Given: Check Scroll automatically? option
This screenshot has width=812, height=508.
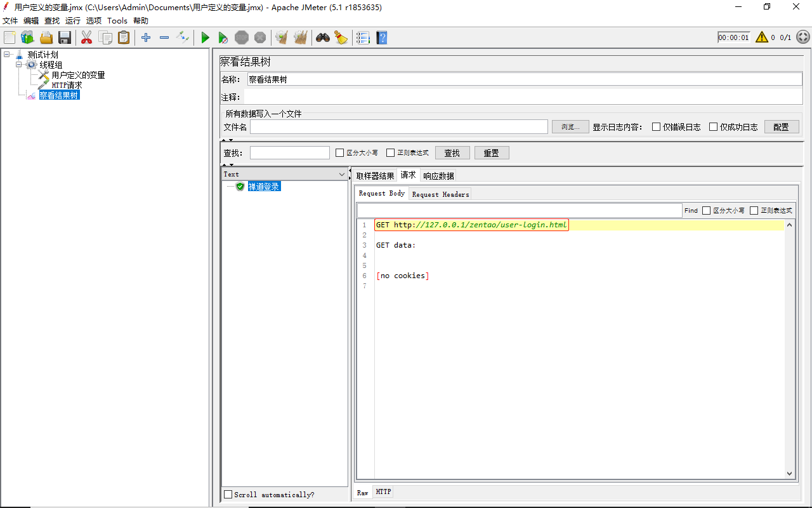Looking at the screenshot, I should click(228, 495).
